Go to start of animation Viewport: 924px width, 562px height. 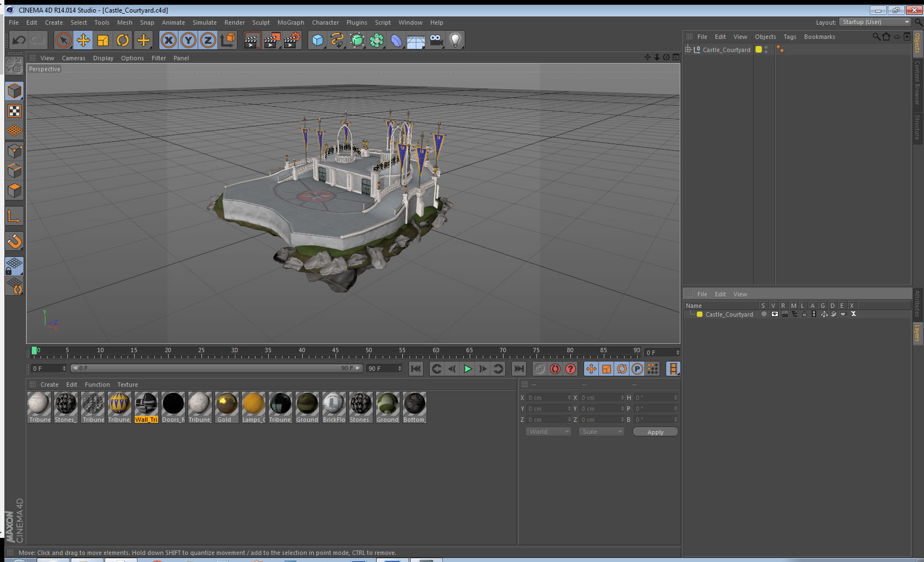[416, 369]
